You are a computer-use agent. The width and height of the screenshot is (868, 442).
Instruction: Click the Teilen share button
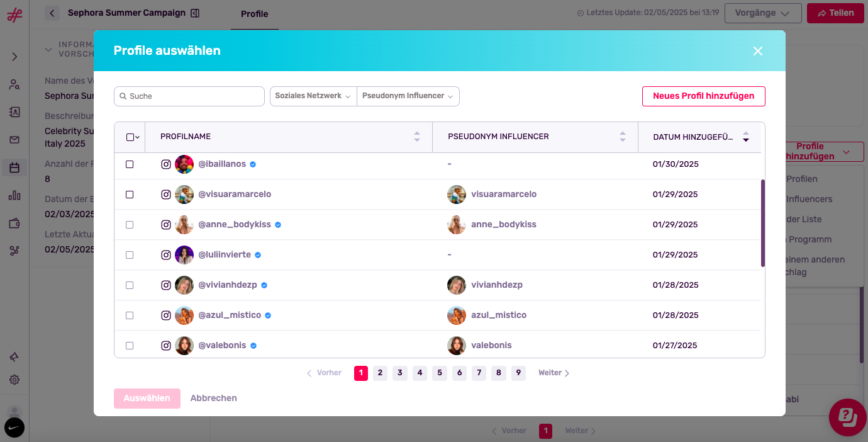835,13
